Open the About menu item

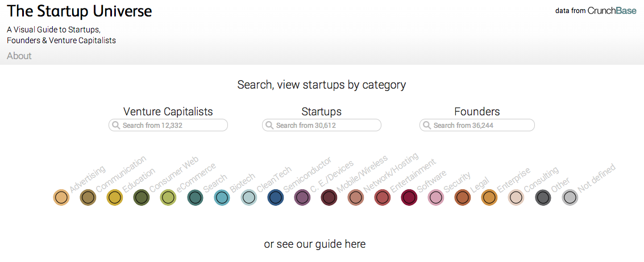pyautogui.click(x=19, y=56)
